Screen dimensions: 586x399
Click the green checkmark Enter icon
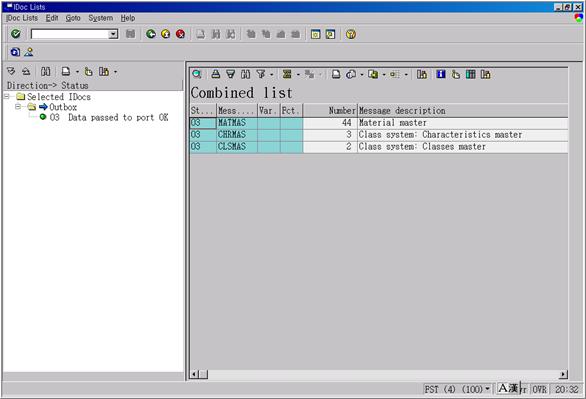pyautogui.click(x=16, y=34)
